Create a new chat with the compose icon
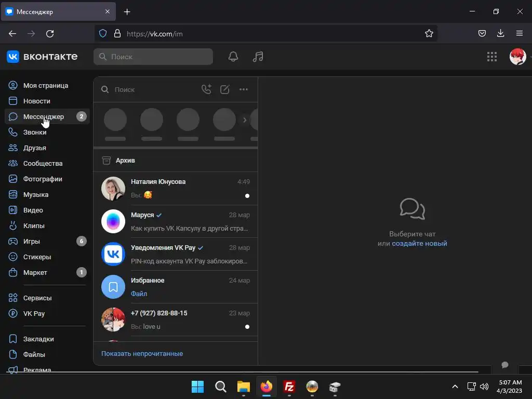Screen dimensions: 532x399 pos(224,89)
